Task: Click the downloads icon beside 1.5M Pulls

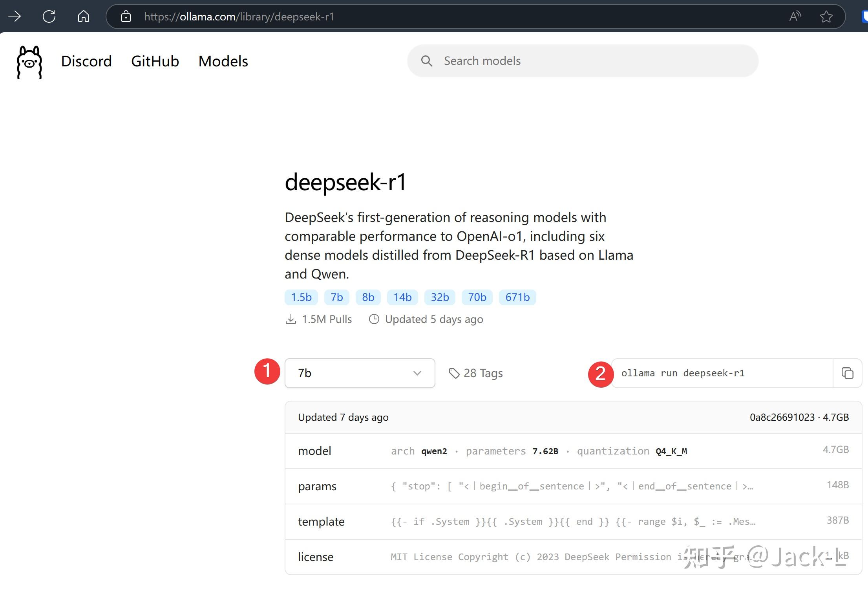Action: (291, 319)
